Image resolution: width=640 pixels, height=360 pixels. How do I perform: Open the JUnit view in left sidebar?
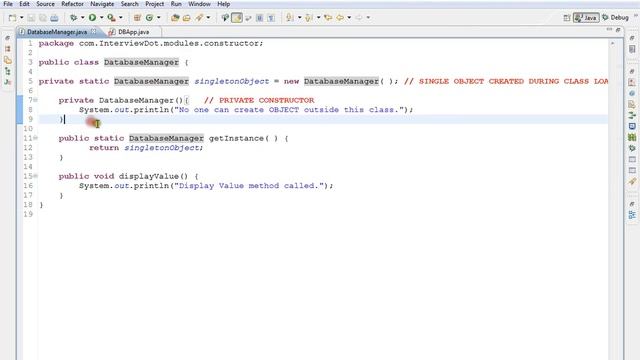[7, 82]
